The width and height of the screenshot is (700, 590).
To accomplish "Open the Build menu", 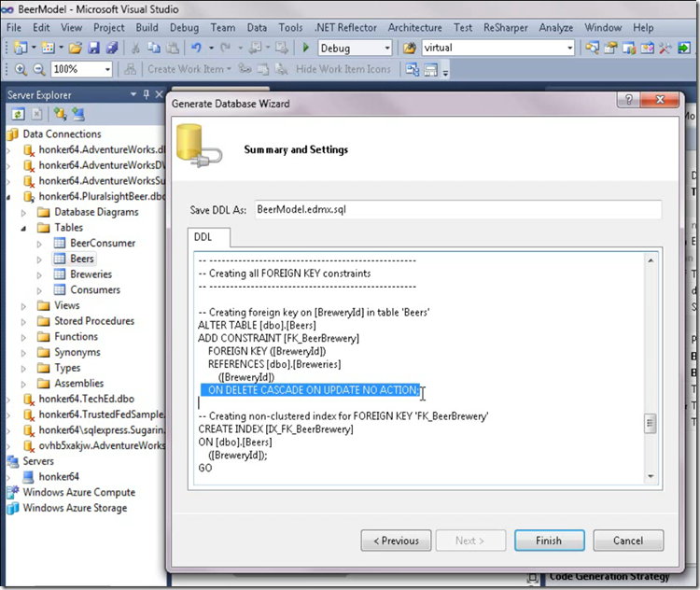I will (147, 28).
